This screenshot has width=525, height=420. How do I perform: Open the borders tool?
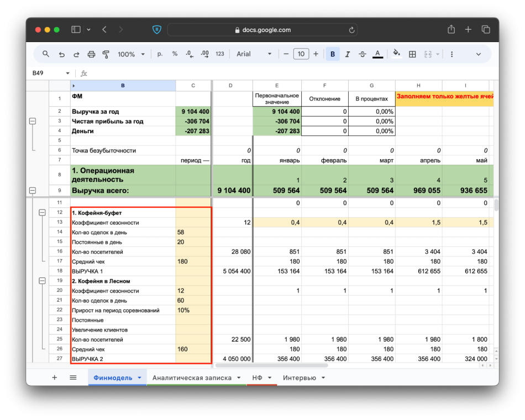tap(412, 54)
